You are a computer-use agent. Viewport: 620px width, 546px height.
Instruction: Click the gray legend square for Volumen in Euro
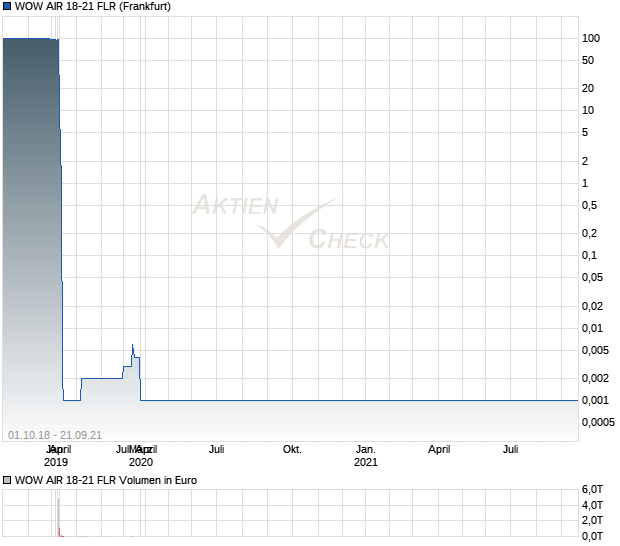[x=7, y=480]
